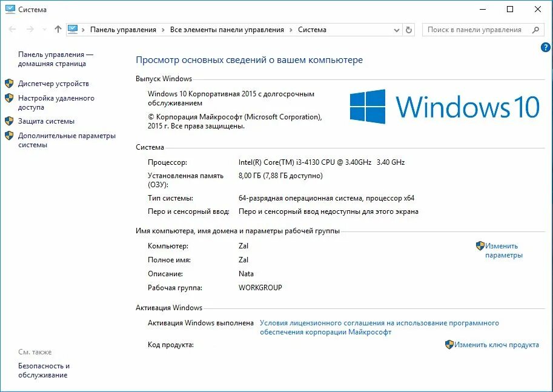Refresh the page with refresh icon
Image resolution: width=553 pixels, height=392 pixels.
(x=409, y=30)
